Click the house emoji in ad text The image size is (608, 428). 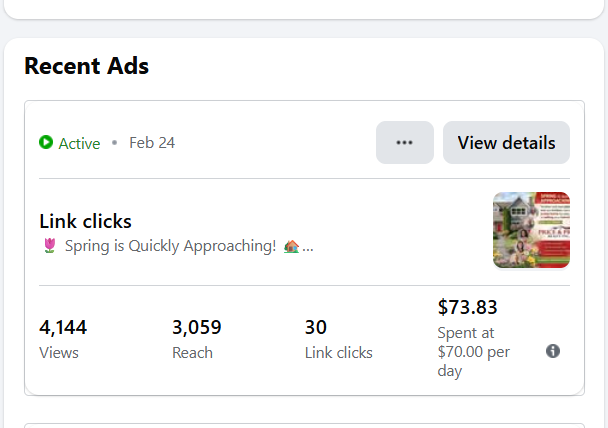292,246
